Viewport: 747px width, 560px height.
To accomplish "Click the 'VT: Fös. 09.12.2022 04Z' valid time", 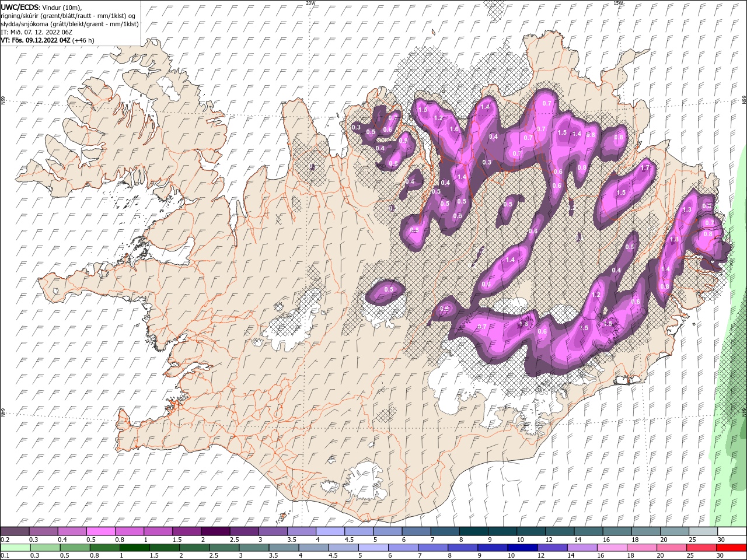I will 36,40.
